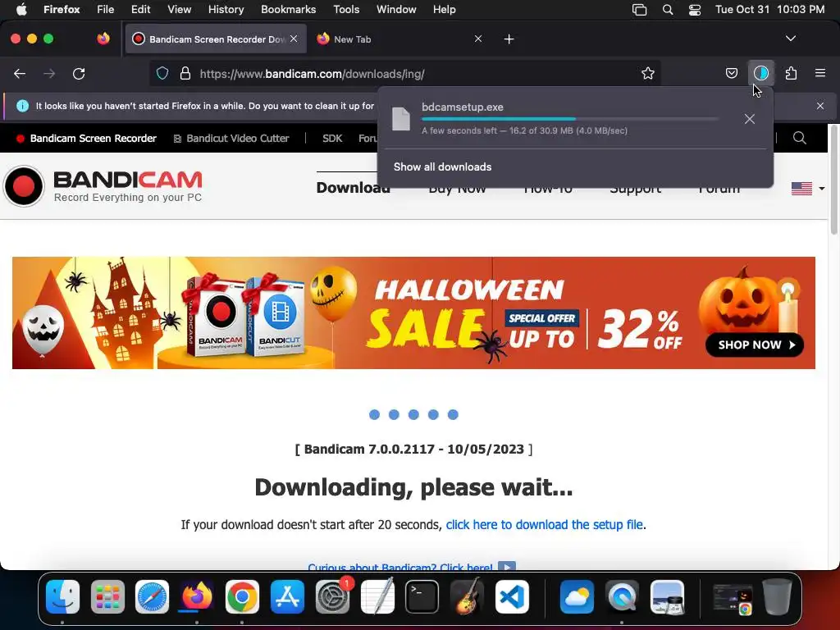The image size is (840, 630).
Task: Close the New Tab tab
Action: 478,39
